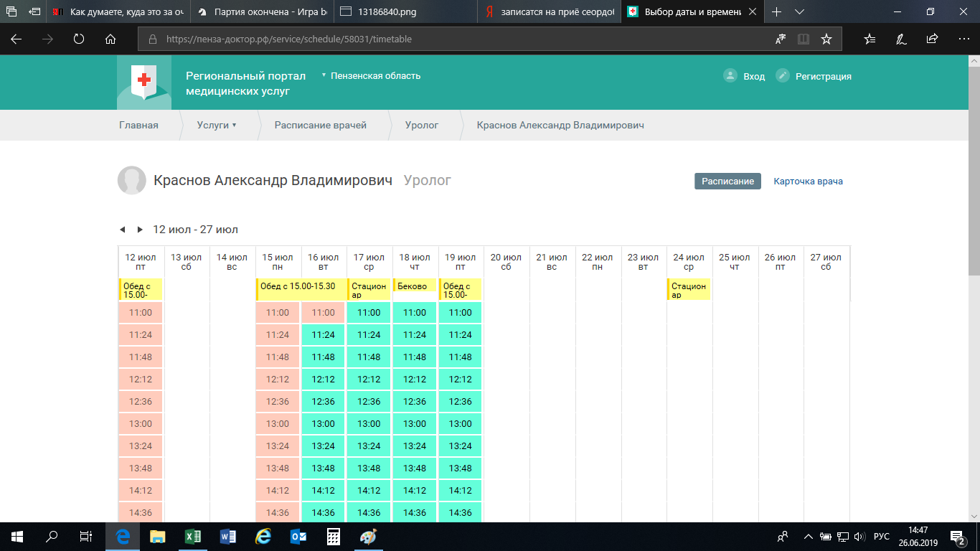The height and width of the screenshot is (551, 980).
Task: Click the Add notes pen icon
Action: point(901,39)
